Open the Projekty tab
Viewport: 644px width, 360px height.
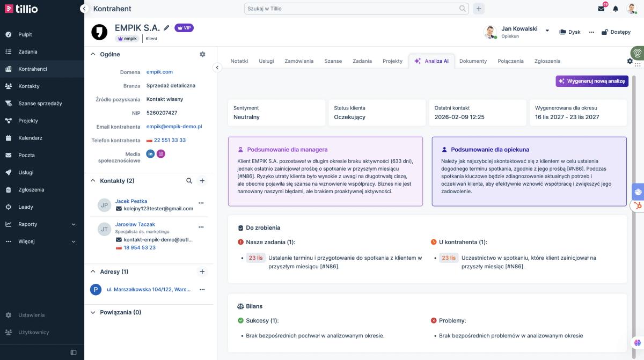coord(392,61)
